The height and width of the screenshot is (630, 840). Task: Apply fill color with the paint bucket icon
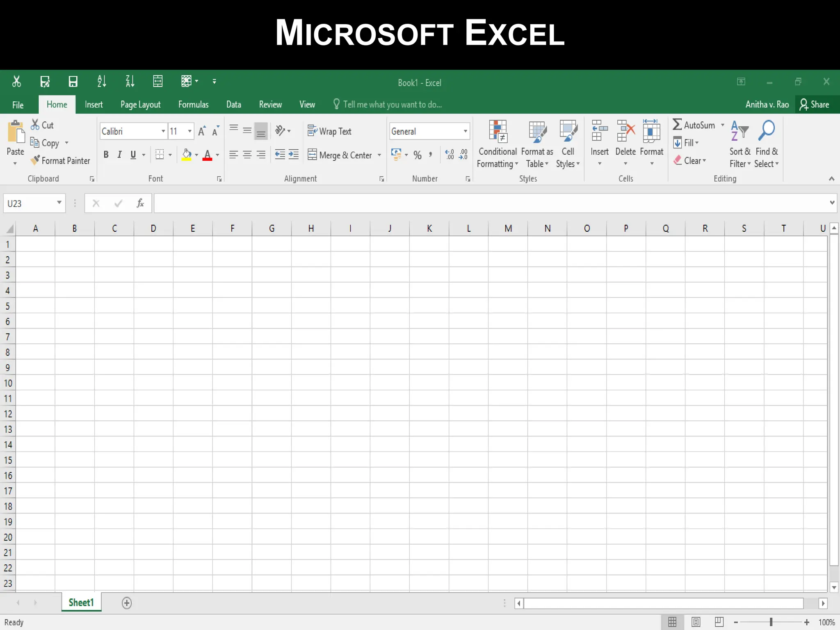[x=187, y=155]
